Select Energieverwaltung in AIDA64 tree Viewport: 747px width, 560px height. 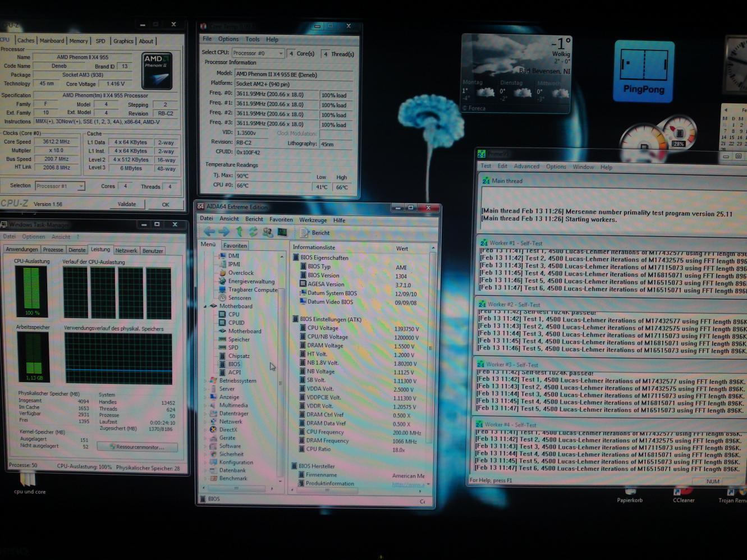pos(247,281)
